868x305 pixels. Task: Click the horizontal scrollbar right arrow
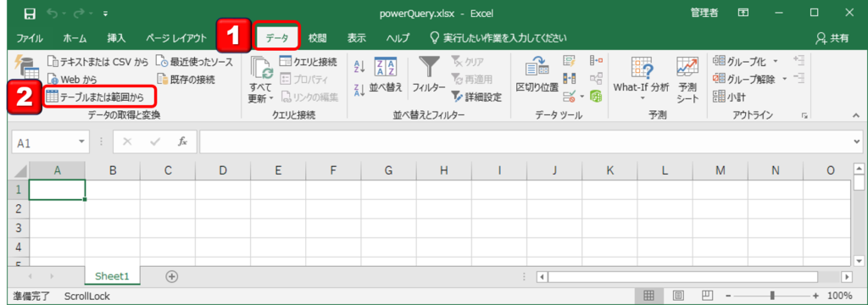pyautogui.click(x=846, y=276)
